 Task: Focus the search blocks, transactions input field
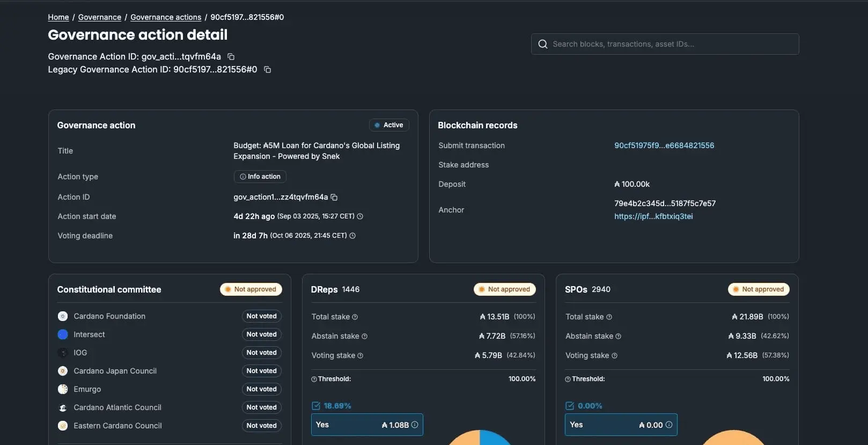tap(665, 44)
